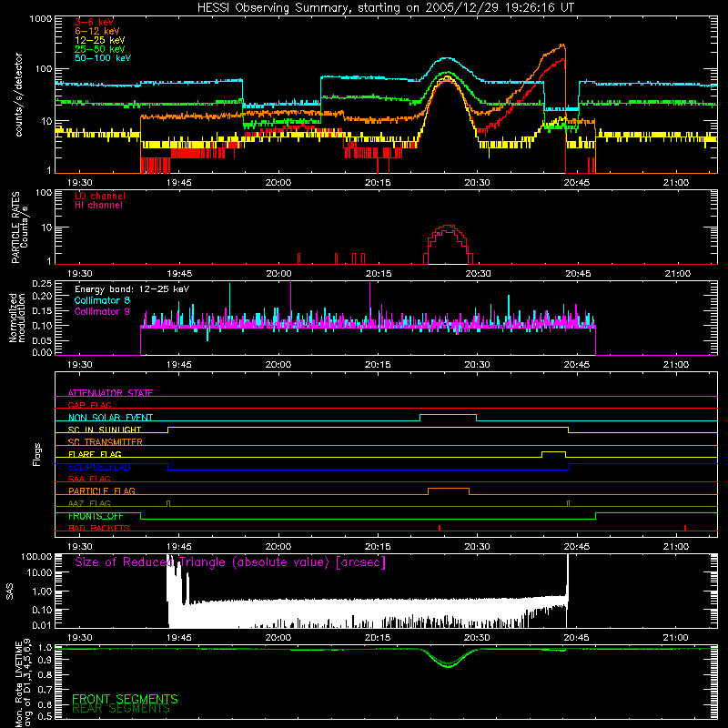Click the 20:30 tick under the flags panel
Screen dimensions: 728x728
coord(477,547)
